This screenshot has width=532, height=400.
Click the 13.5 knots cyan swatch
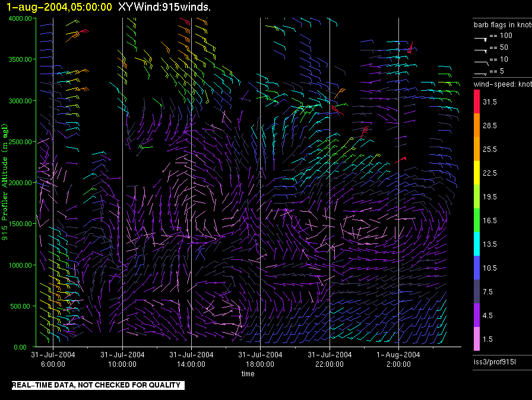pyautogui.click(x=477, y=244)
